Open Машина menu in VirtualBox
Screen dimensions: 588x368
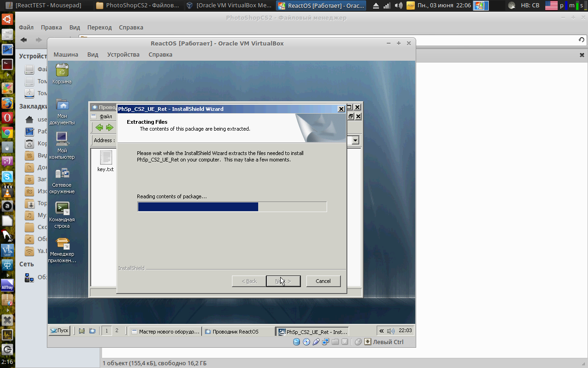point(66,54)
